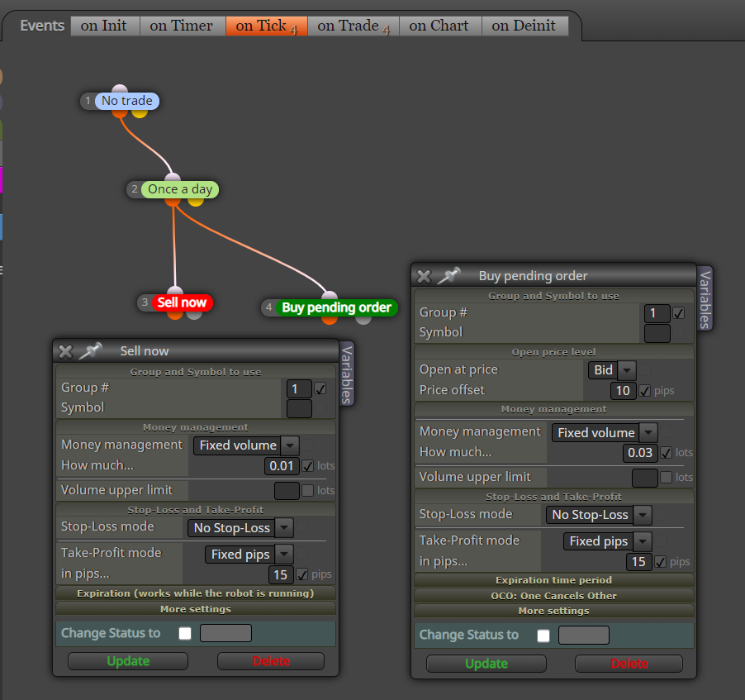This screenshot has width=745, height=700.
Task: Select the red Sell now block
Action: 182,302
